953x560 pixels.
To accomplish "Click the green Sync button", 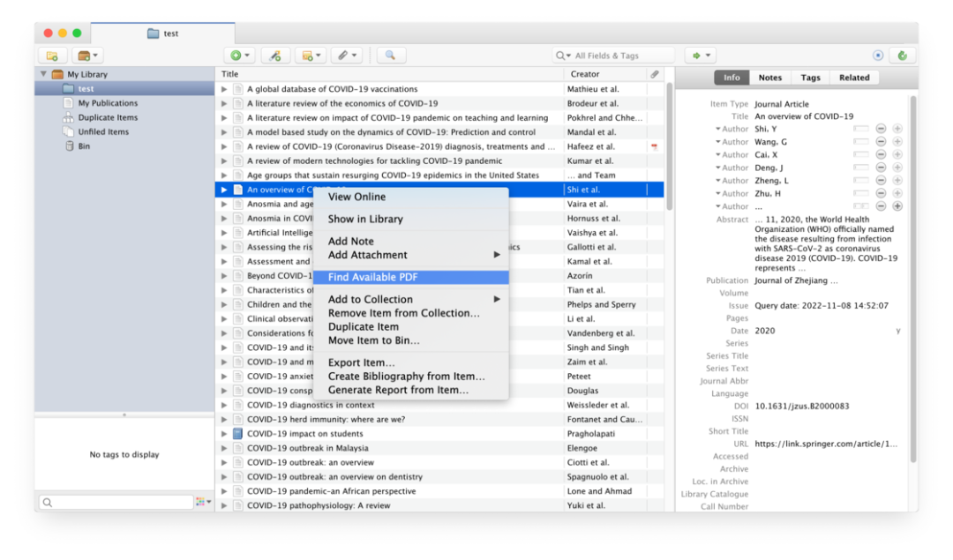I will click(902, 56).
